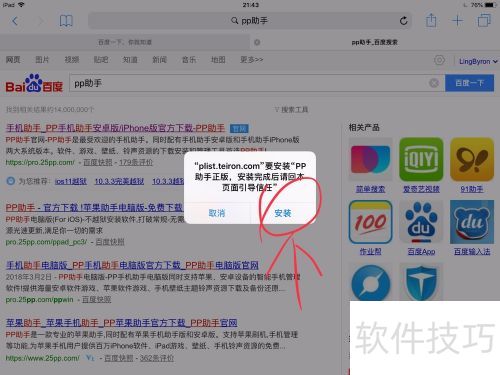Open the 10.3.3完美越狱 suggestion

click(x=119, y=181)
